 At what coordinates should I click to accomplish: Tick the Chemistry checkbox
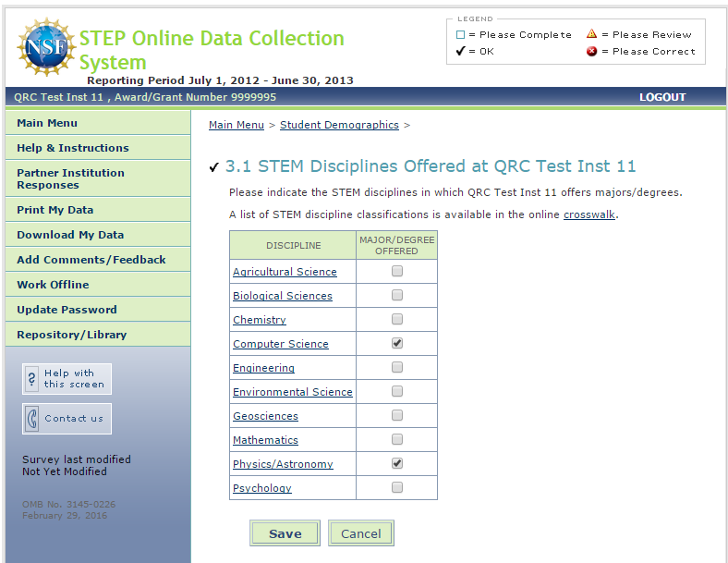397,319
